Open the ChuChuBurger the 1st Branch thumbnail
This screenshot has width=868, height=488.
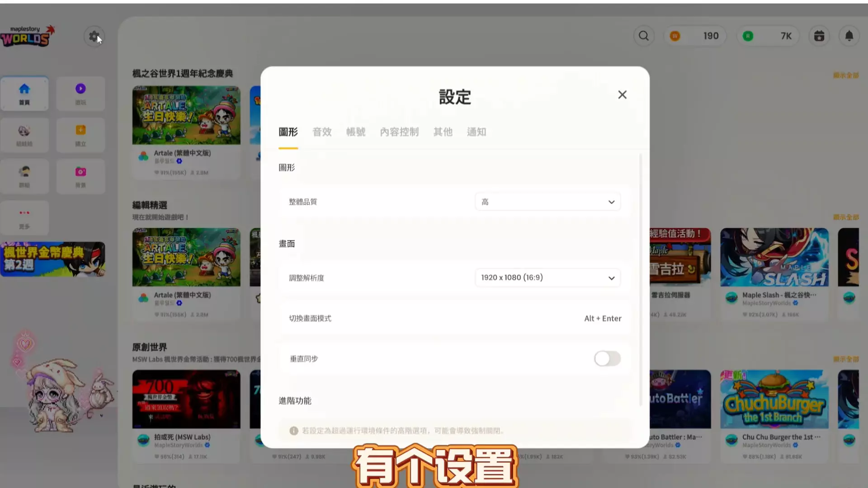click(774, 399)
